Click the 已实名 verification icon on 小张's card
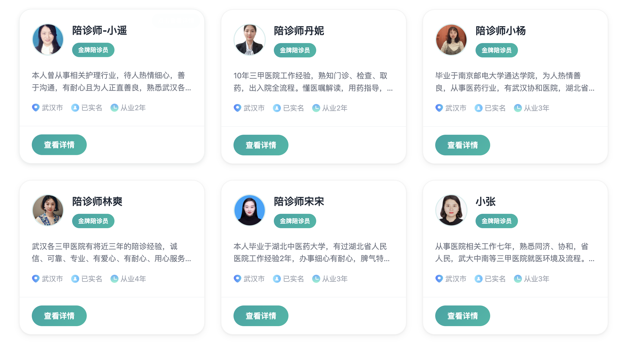Image resolution: width=644 pixels, height=343 pixels. (479, 279)
